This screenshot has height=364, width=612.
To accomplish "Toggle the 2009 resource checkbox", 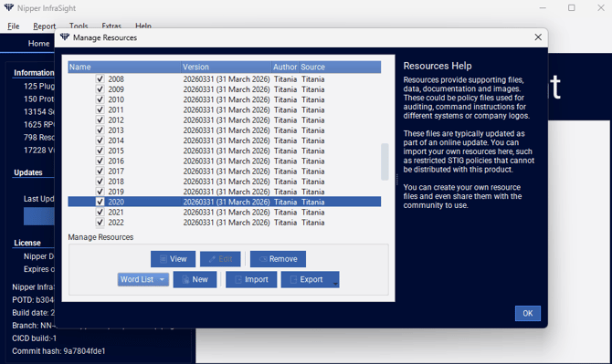I will 100,89.
